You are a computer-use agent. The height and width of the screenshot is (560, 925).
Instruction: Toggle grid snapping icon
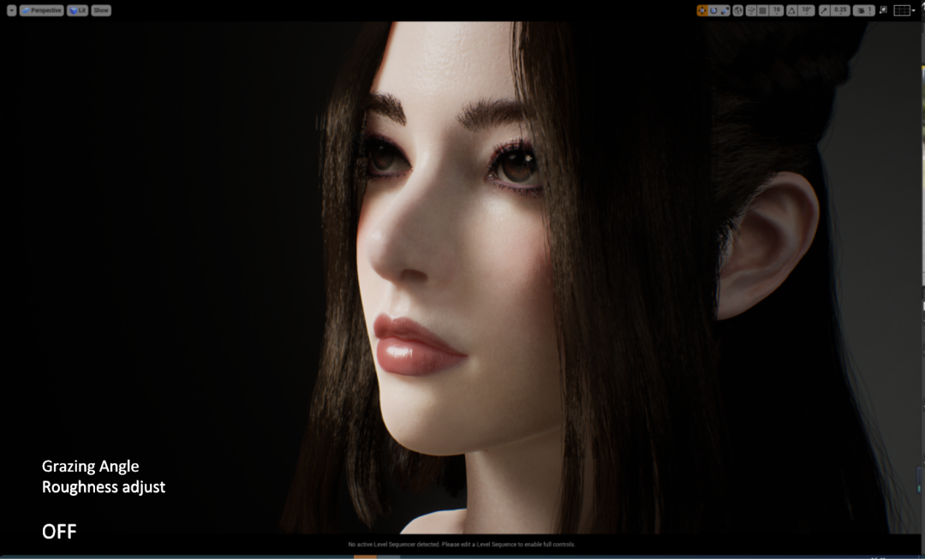(763, 10)
